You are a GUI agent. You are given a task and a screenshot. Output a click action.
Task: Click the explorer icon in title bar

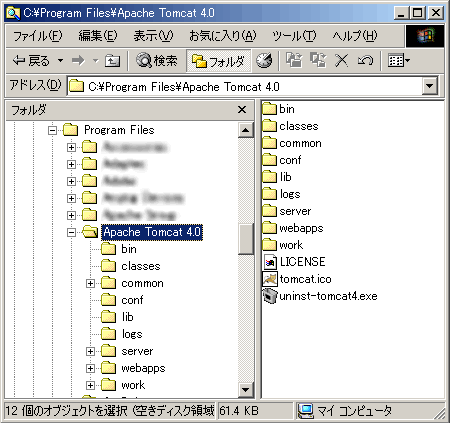click(13, 13)
